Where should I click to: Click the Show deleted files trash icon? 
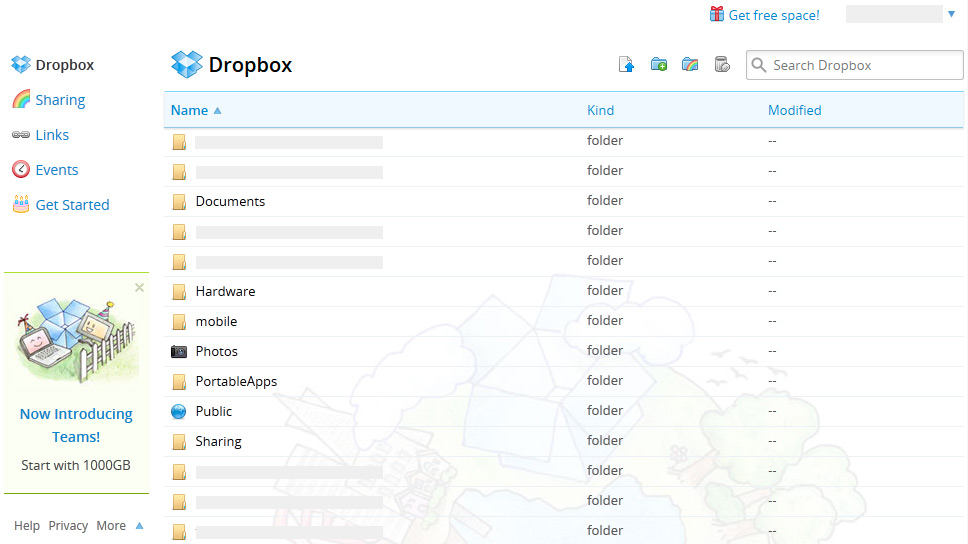coord(722,64)
